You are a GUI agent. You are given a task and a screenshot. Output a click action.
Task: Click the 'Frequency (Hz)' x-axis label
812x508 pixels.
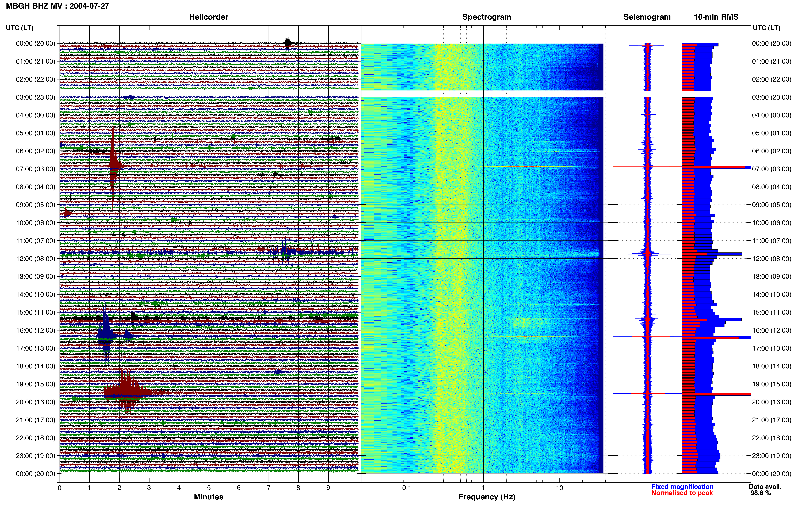(x=487, y=497)
